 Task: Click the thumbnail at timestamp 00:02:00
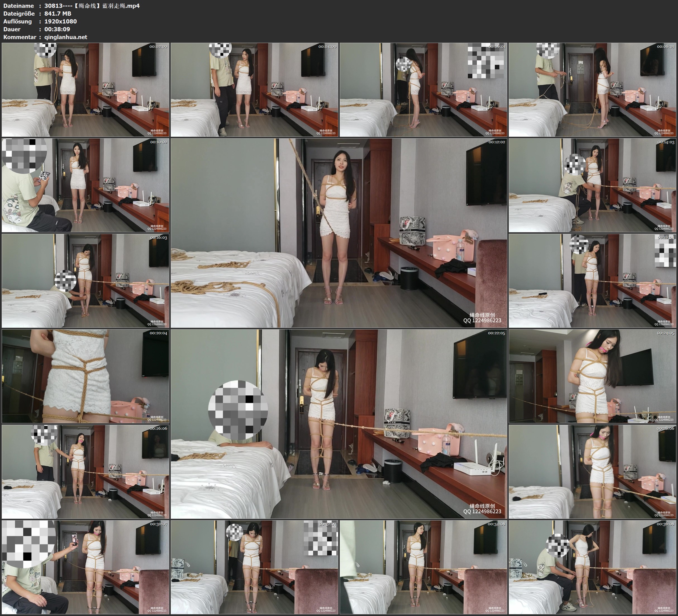(x=85, y=90)
